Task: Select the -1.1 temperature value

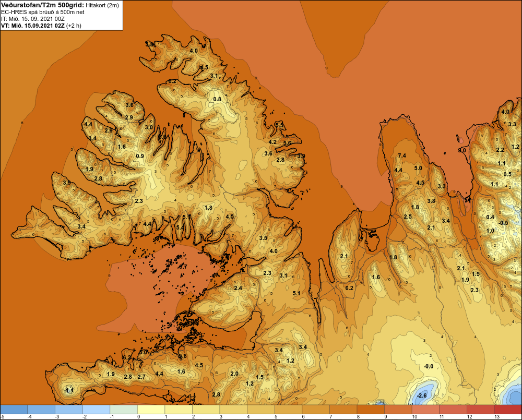Action: point(68,391)
